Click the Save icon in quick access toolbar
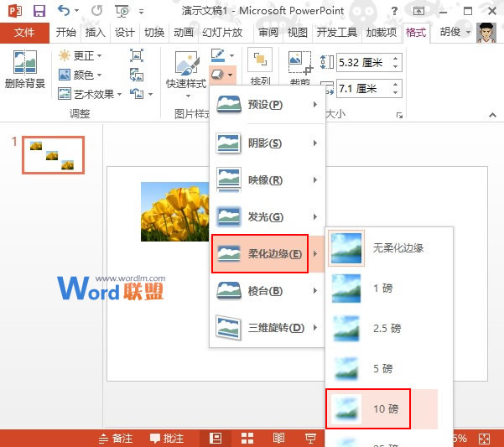 coord(39,11)
